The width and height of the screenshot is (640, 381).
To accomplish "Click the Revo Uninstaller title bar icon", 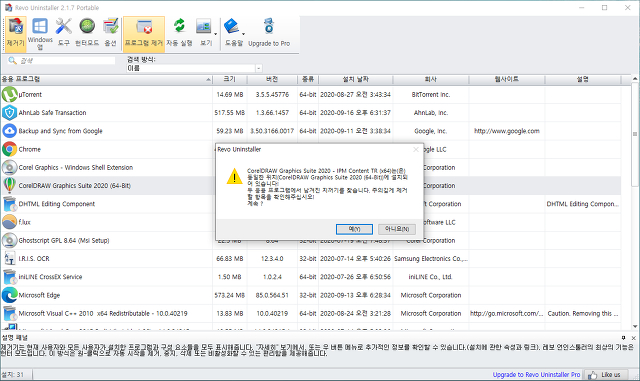I will (x=8, y=8).
